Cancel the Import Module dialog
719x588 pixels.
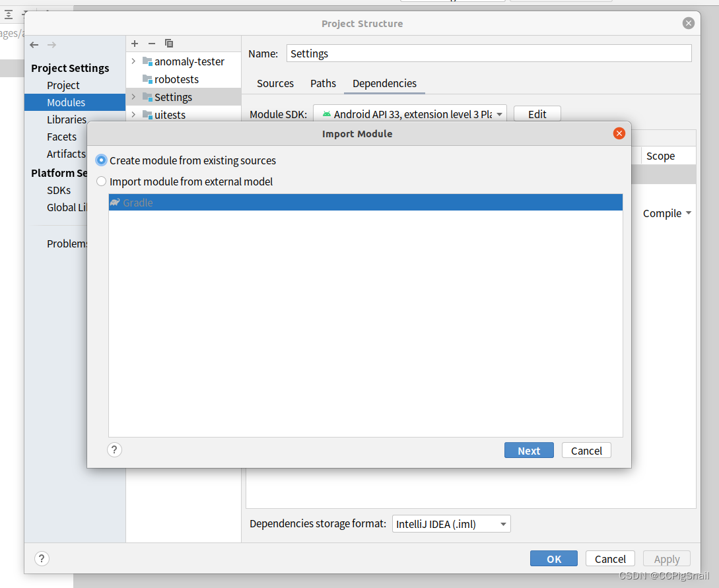click(x=586, y=451)
